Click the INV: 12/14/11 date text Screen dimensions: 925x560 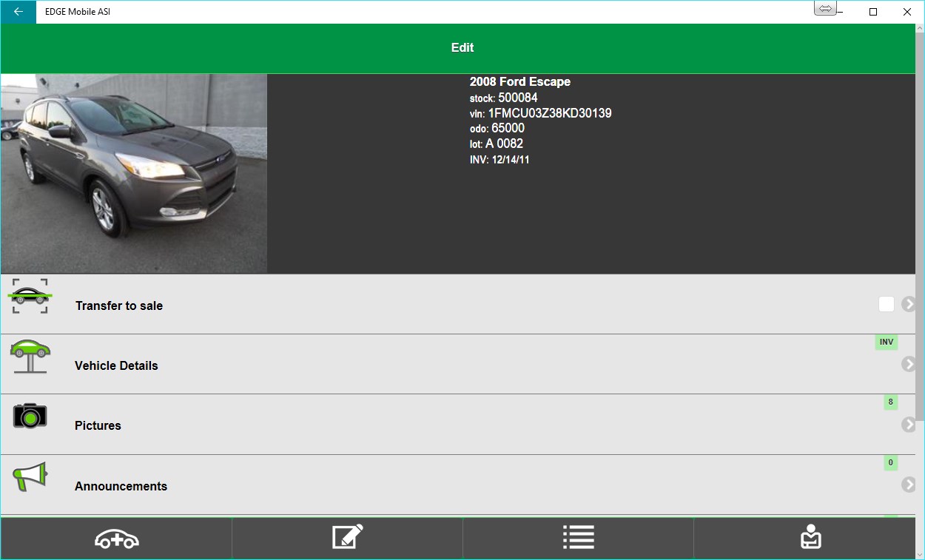(x=499, y=160)
